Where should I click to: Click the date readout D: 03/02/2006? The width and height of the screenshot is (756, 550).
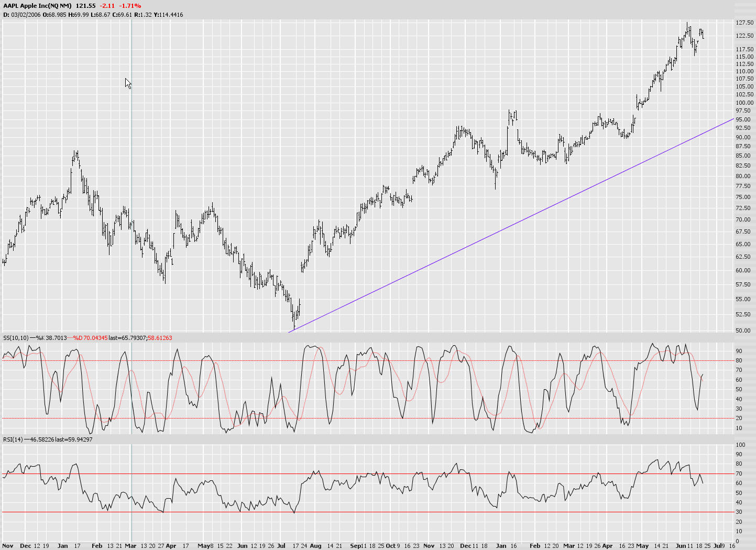(x=21, y=15)
